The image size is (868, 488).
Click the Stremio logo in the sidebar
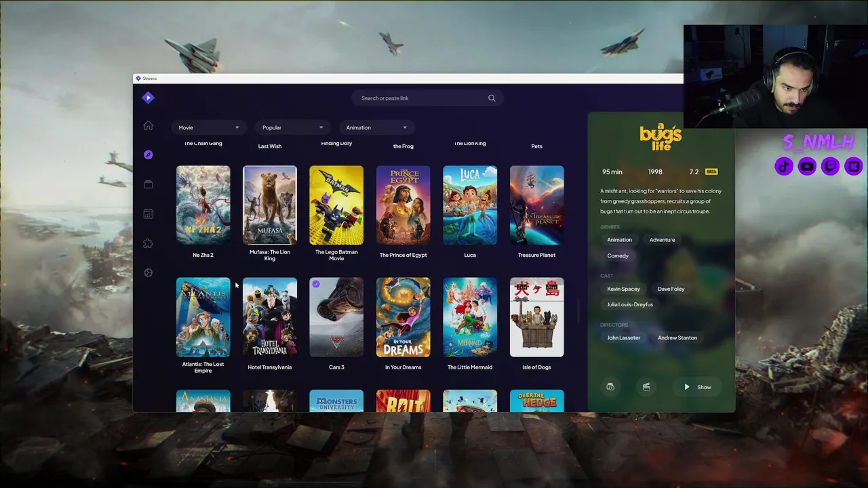tap(148, 98)
